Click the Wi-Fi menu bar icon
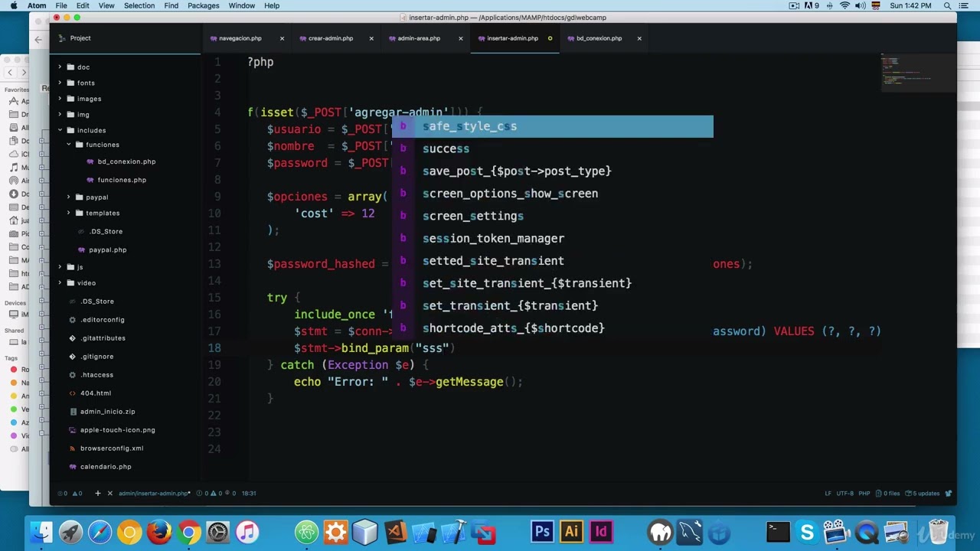This screenshot has width=980, height=551. (x=845, y=5)
